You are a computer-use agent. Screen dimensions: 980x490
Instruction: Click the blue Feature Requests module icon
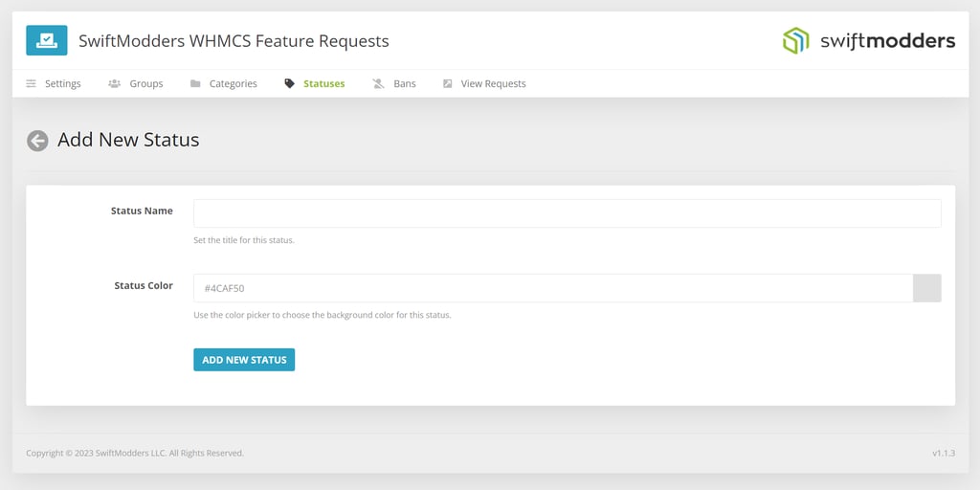[x=47, y=40]
